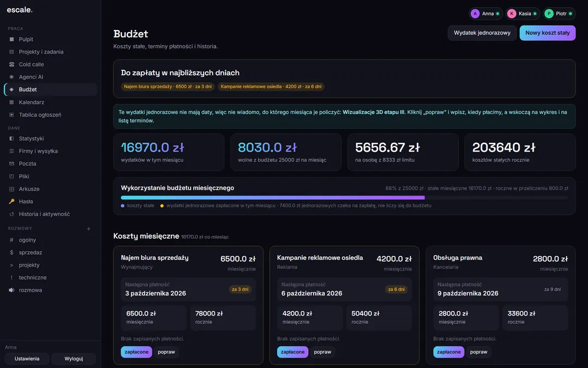
Task: Click the escale. logo
Action: 20,10
